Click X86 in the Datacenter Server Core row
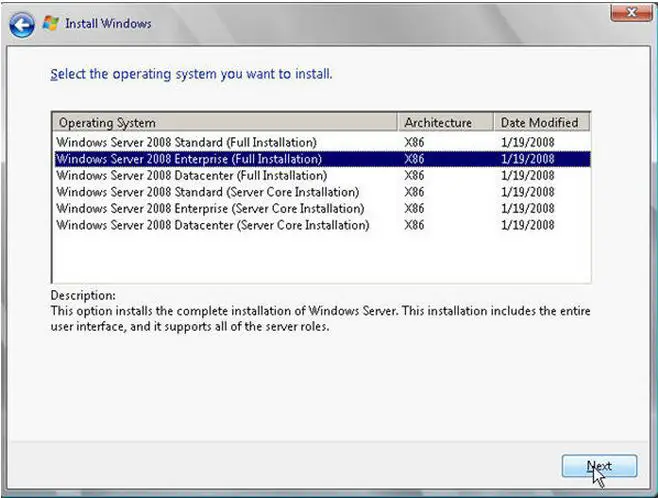Screen dimensions: 658x498 coord(414,225)
